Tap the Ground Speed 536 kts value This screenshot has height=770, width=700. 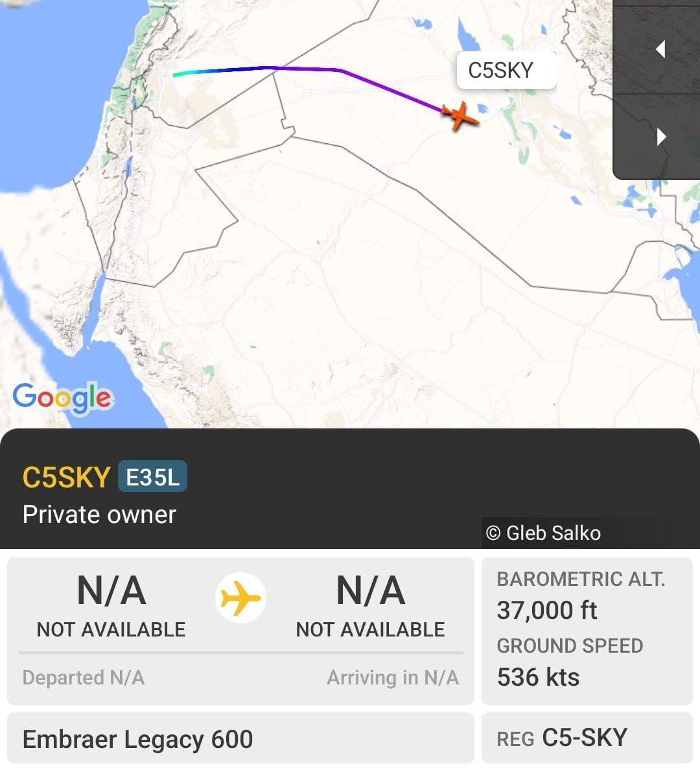coord(539,677)
